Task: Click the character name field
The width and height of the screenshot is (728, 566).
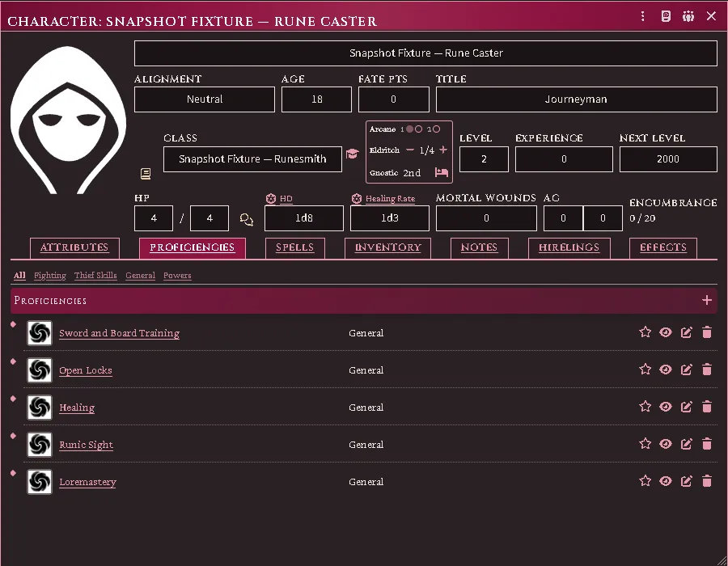Action: [425, 53]
